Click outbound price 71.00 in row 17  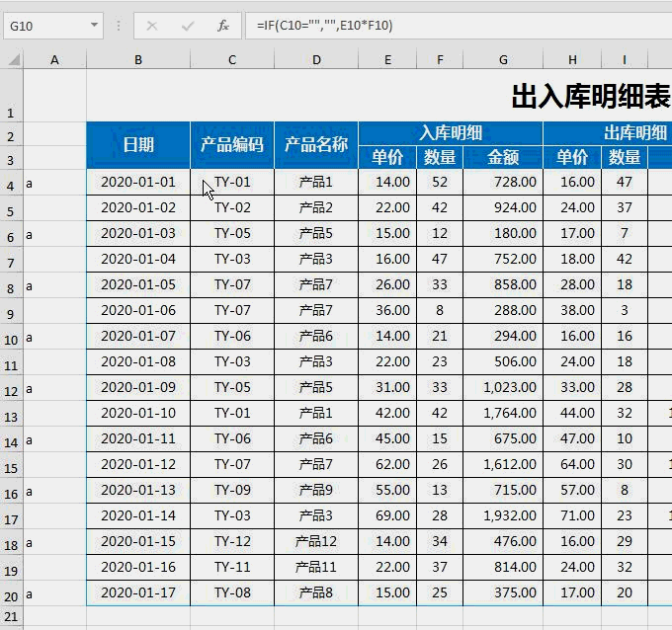point(572,516)
